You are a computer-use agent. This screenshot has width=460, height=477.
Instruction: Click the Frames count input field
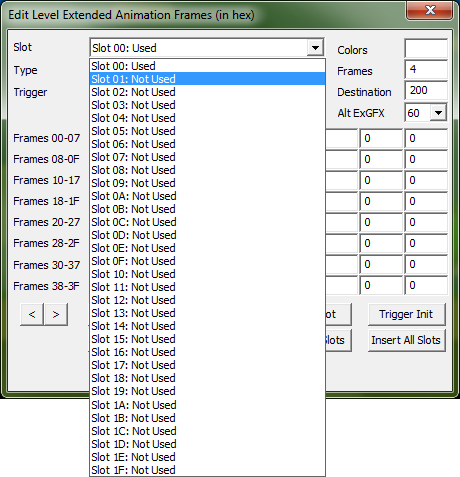click(426, 69)
